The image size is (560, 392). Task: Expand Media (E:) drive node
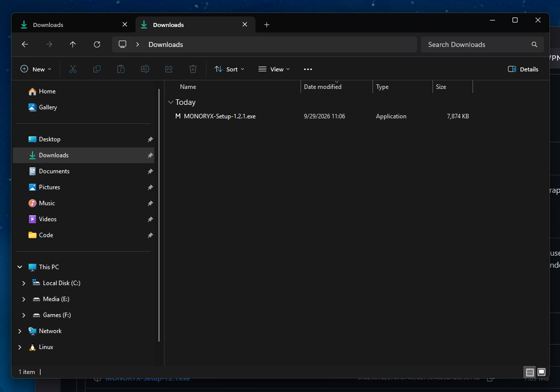pyautogui.click(x=24, y=299)
